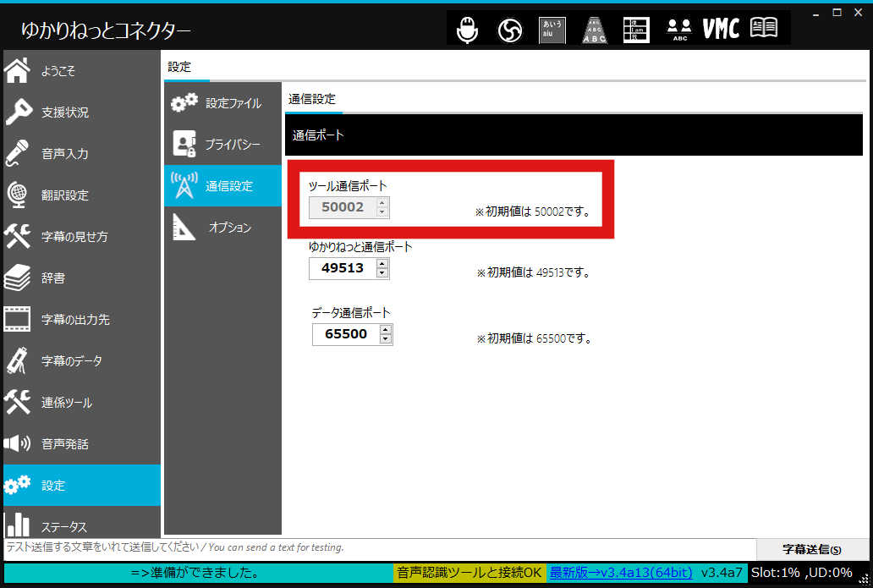This screenshot has height=588, width=873.
Task: Open 連係ツール in the left sidebar
Action: [x=82, y=402]
